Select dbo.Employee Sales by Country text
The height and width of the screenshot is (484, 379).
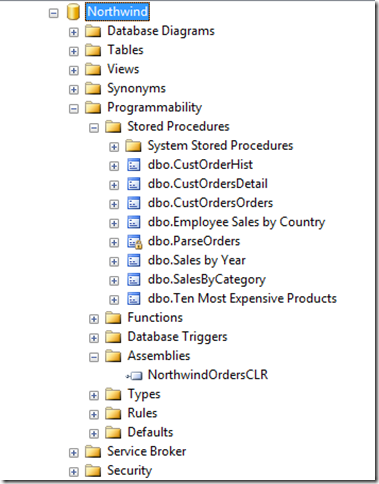point(237,222)
